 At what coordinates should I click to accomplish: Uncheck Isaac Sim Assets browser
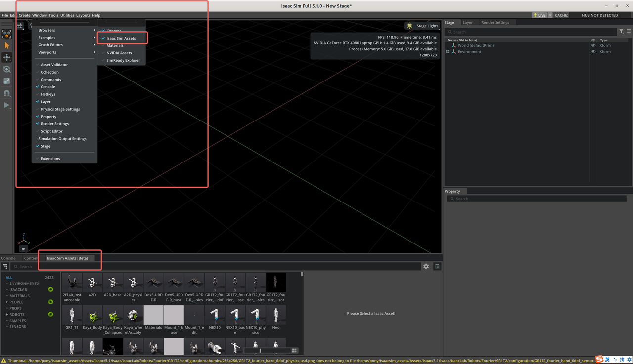click(x=122, y=38)
